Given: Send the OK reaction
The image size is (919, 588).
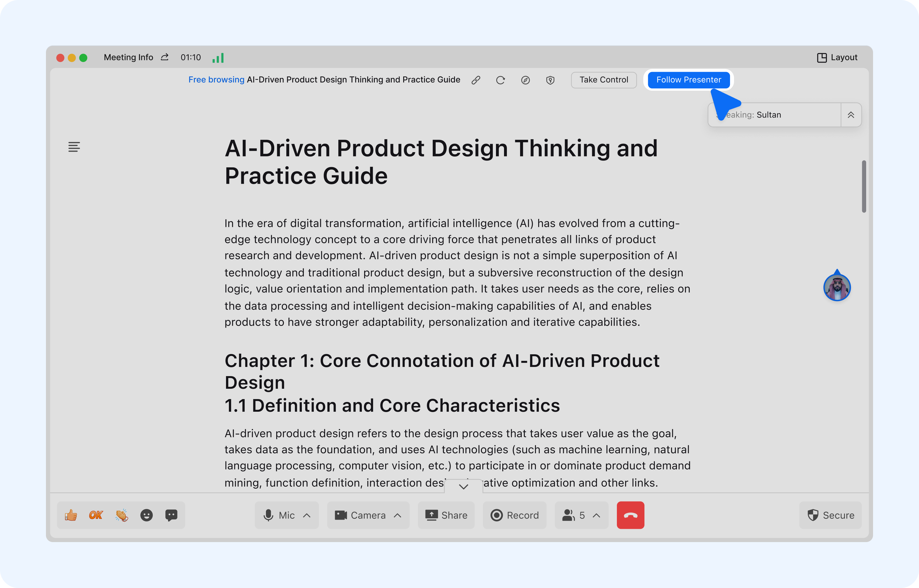Looking at the screenshot, I should [96, 515].
